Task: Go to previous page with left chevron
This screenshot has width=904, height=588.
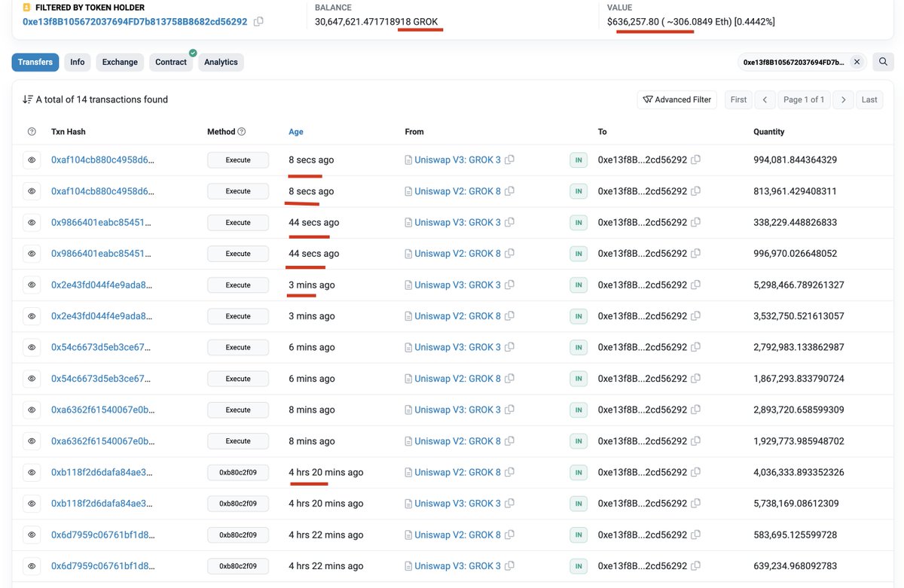Action: tap(765, 99)
